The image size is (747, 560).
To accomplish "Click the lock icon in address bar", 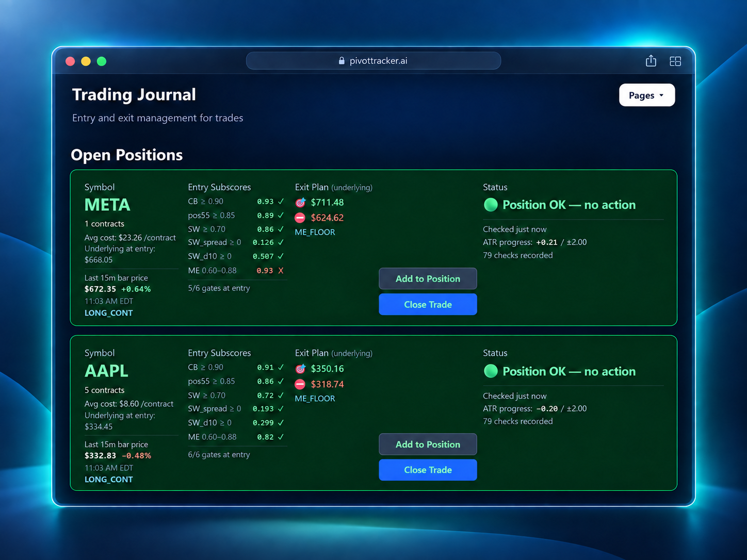I will [342, 61].
